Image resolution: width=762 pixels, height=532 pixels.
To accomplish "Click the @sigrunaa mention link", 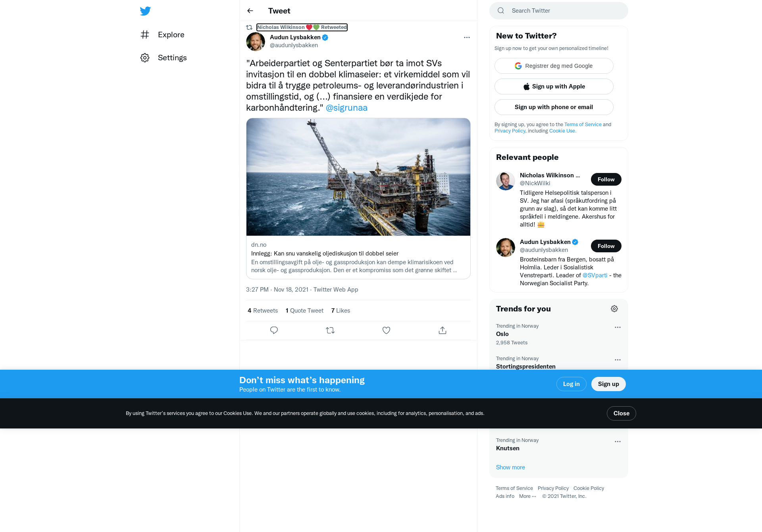I will click(346, 108).
